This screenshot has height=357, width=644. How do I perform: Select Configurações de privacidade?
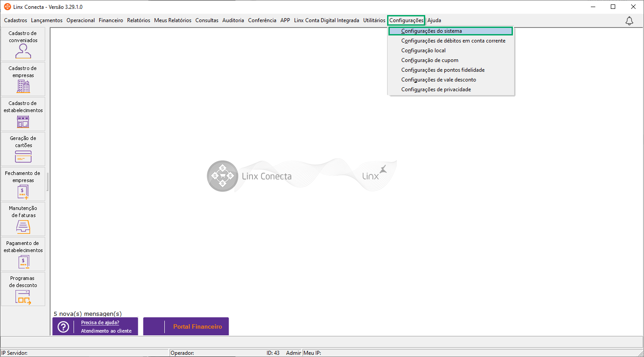click(x=450, y=89)
